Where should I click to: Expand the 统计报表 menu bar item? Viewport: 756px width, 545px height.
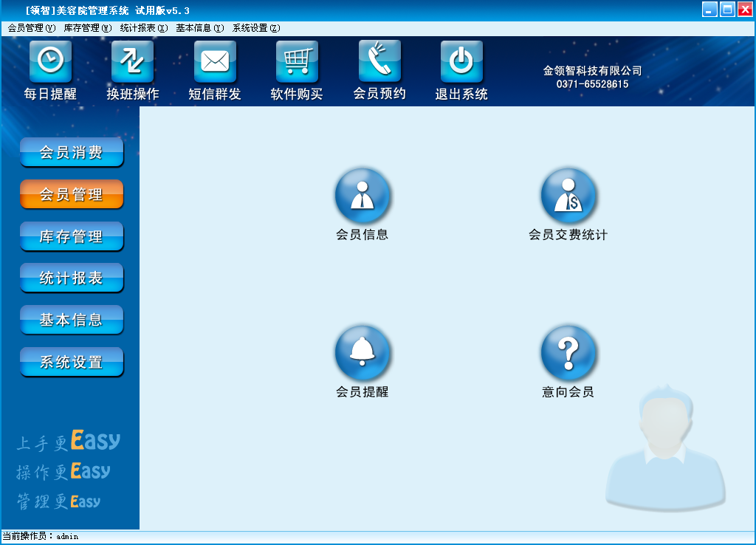[x=143, y=28]
